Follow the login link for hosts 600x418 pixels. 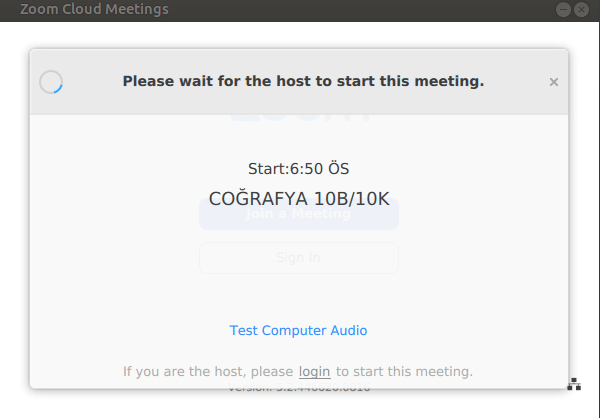314,371
